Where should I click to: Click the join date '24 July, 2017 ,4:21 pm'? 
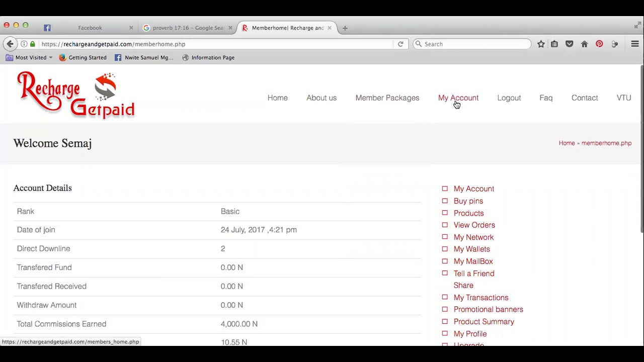(259, 230)
